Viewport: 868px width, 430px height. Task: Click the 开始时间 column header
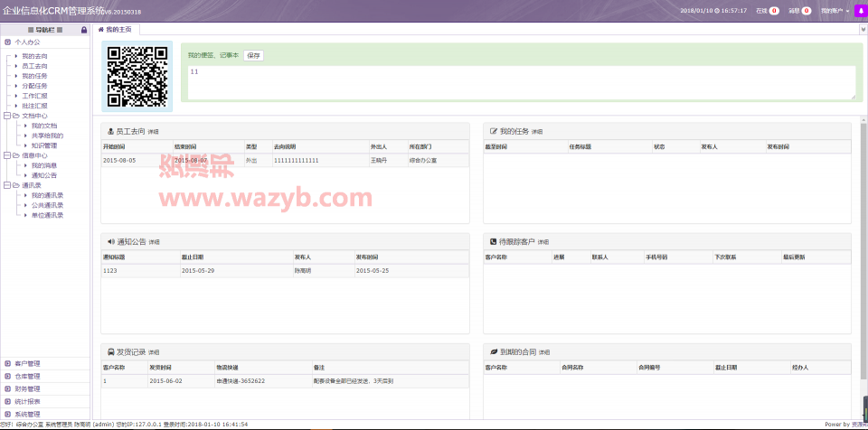coord(137,146)
